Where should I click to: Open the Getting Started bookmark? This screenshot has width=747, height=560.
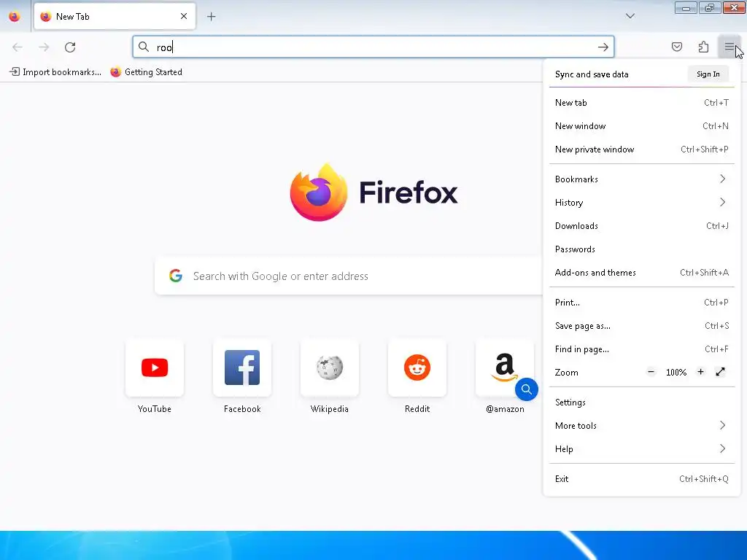point(146,72)
